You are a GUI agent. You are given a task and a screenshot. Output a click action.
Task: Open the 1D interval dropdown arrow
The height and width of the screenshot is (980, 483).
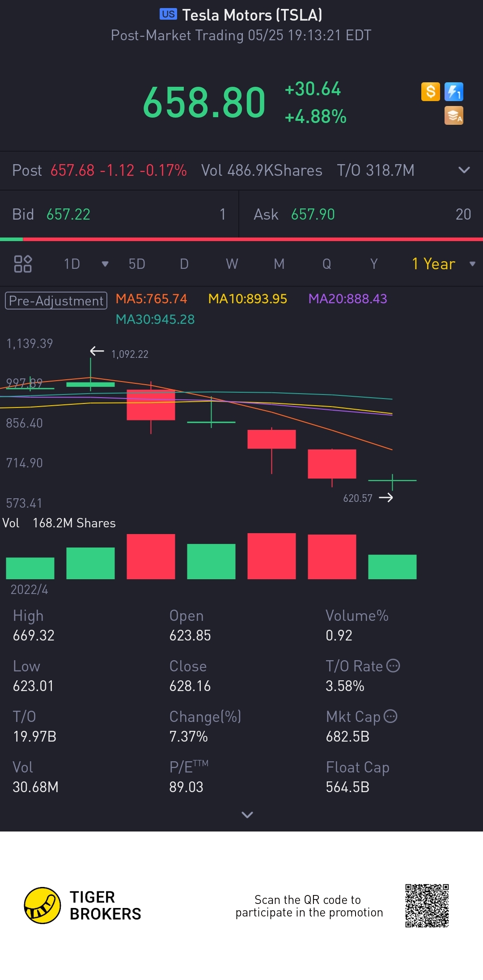pyautogui.click(x=105, y=264)
